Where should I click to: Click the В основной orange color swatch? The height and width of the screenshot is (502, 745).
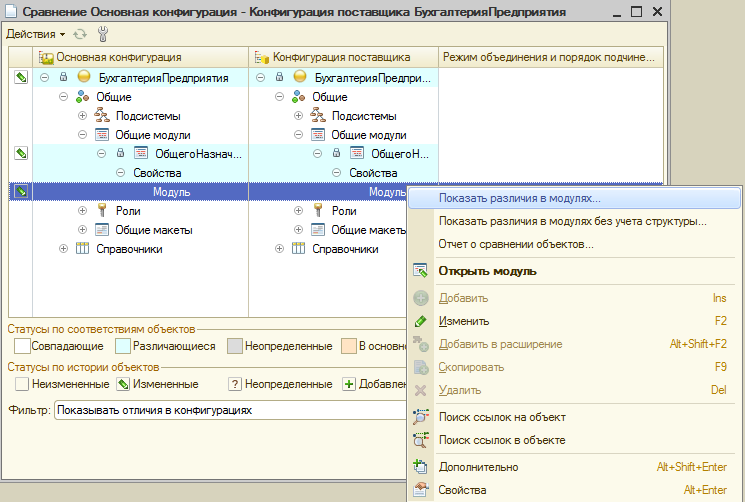(x=349, y=346)
